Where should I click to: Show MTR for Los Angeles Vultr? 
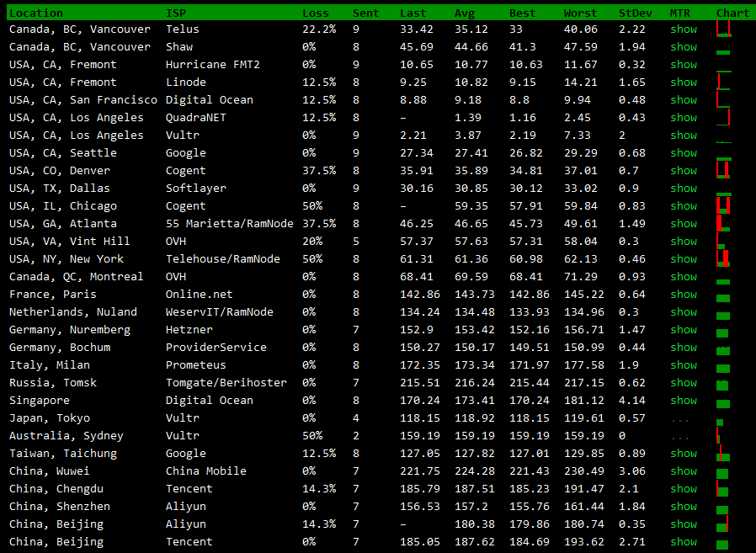[684, 136]
